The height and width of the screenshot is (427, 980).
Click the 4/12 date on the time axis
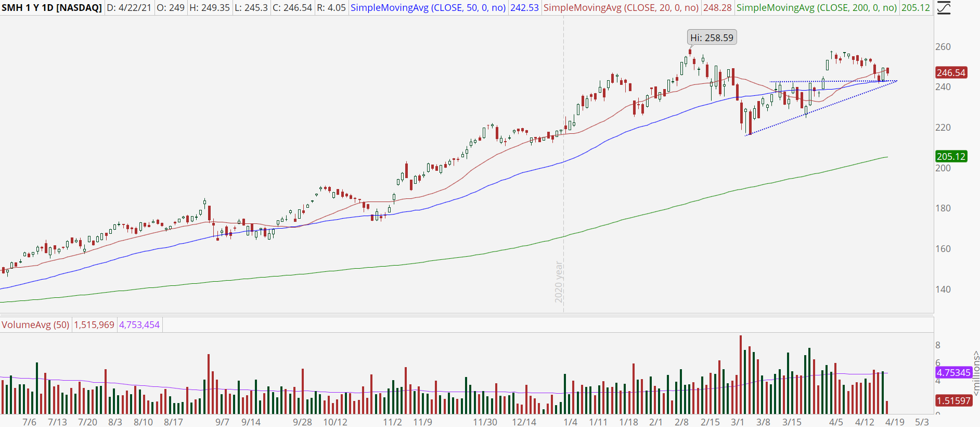(x=865, y=422)
